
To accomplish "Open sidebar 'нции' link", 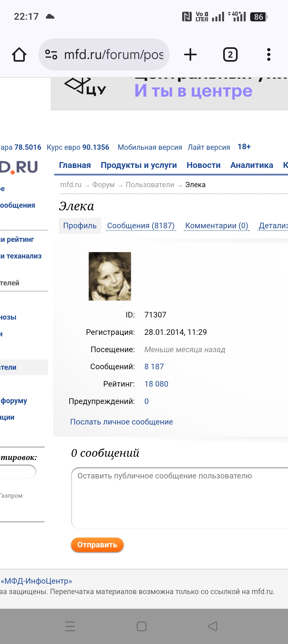I will click(7, 417).
